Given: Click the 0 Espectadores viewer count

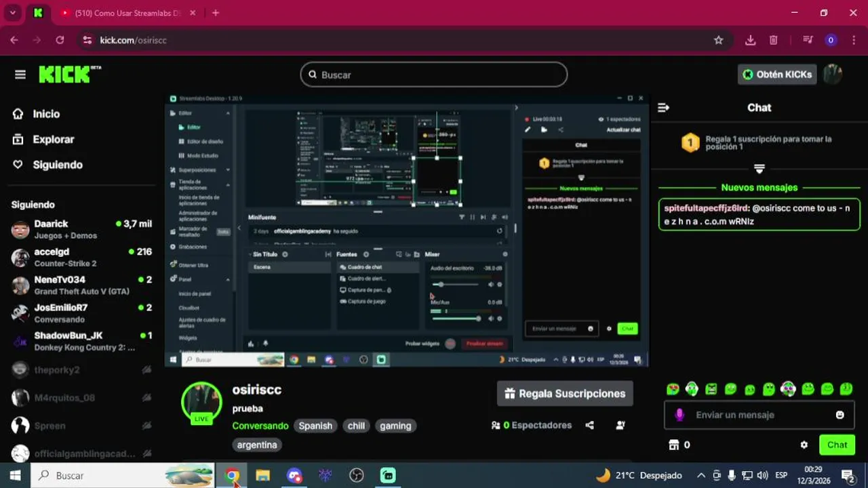Looking at the screenshot, I should pyautogui.click(x=532, y=425).
